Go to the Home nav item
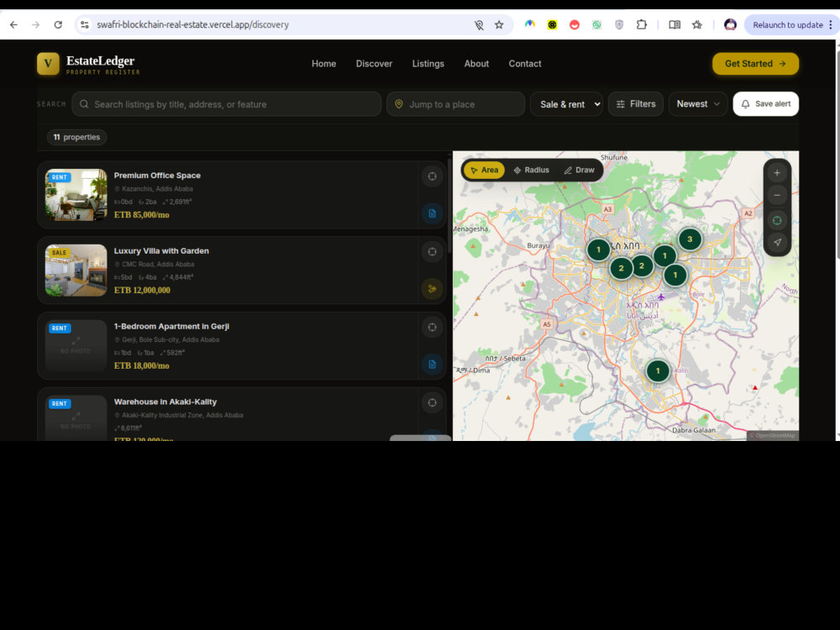 [x=324, y=64]
